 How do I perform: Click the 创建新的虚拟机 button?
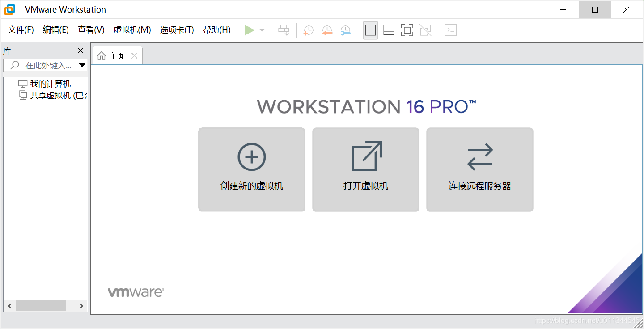252,169
